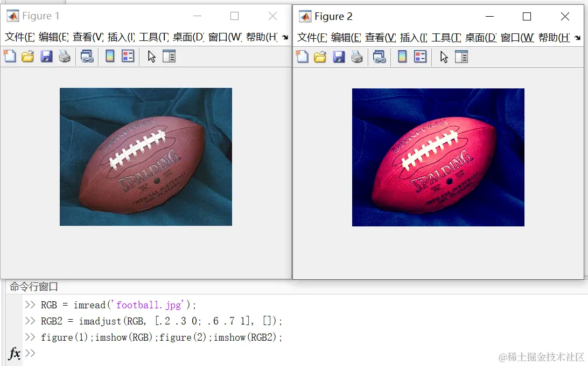This screenshot has width=588, height=366.
Task: Click Open File icon in Figure 2 toolbar
Action: click(x=320, y=57)
